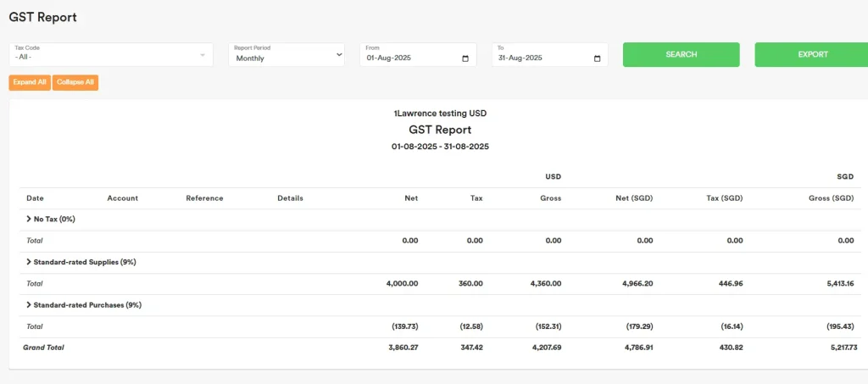Click the (16.14) Tax SGD value
Viewport: 868px width, 384px height.
pos(732,326)
